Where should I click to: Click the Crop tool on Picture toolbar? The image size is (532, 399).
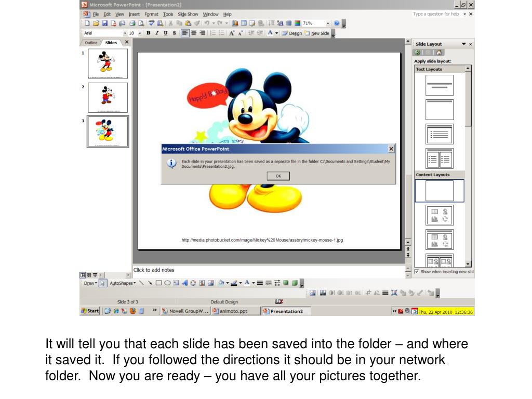[x=368, y=293]
